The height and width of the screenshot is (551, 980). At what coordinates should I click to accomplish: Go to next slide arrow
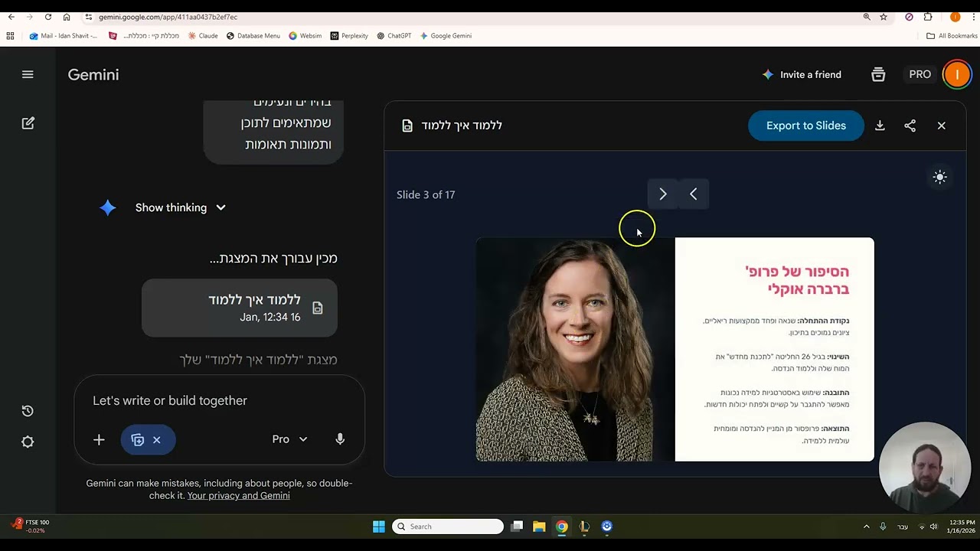coord(663,194)
